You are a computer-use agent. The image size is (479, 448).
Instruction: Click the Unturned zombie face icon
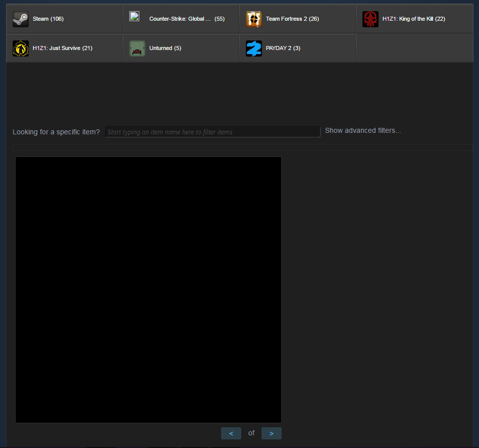tap(137, 48)
